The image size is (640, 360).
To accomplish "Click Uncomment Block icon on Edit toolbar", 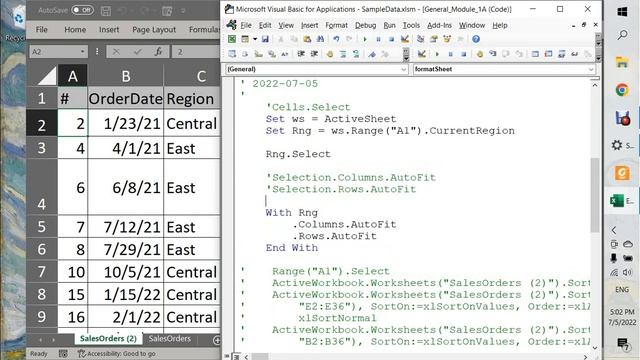I will [x=356, y=54].
